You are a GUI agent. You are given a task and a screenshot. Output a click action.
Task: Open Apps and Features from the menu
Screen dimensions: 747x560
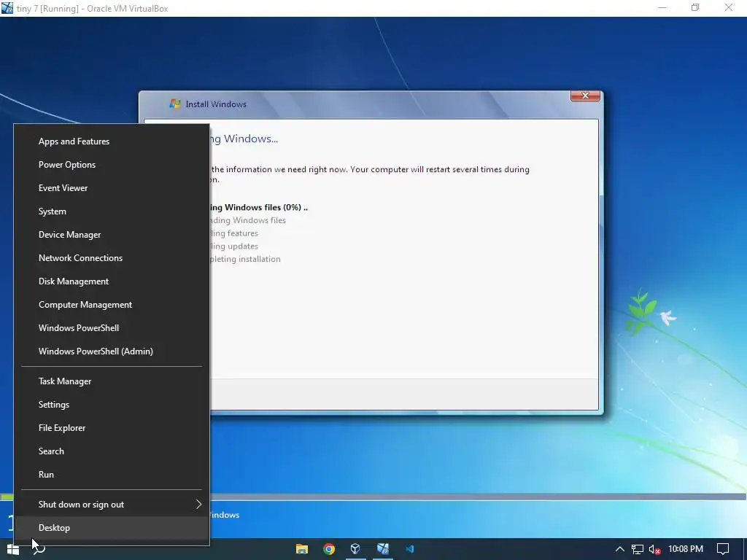(112, 141)
